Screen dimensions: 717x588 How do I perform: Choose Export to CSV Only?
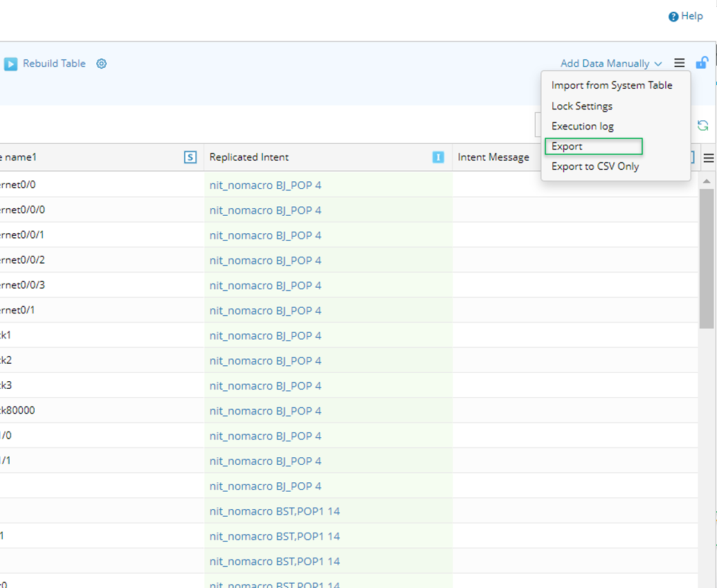(595, 166)
